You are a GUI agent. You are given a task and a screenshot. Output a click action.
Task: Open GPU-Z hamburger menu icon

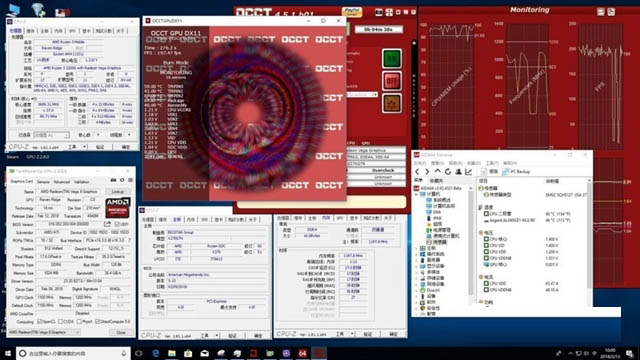tap(131, 180)
